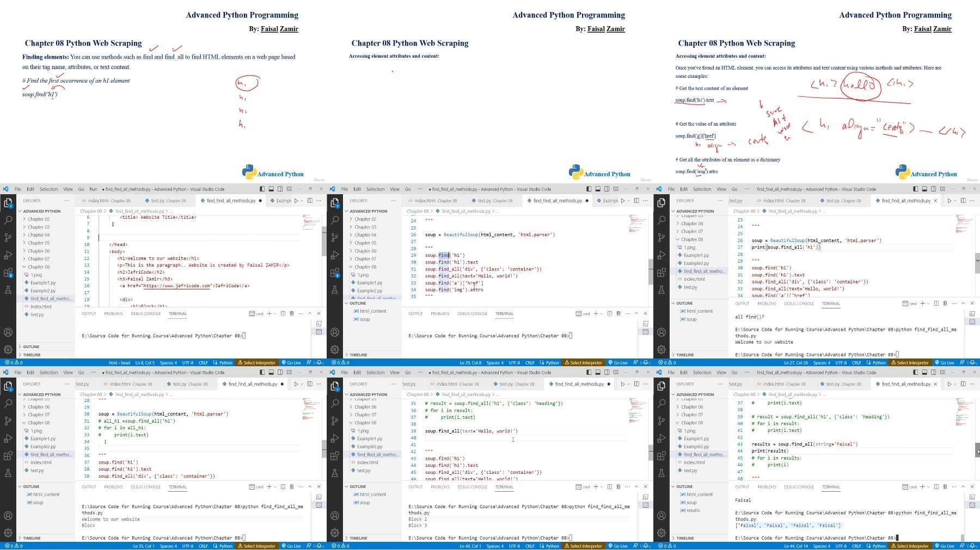The image size is (980, 550).
Task: Open the Selection menu in the Ln 29, Col 8 window
Action: point(375,189)
